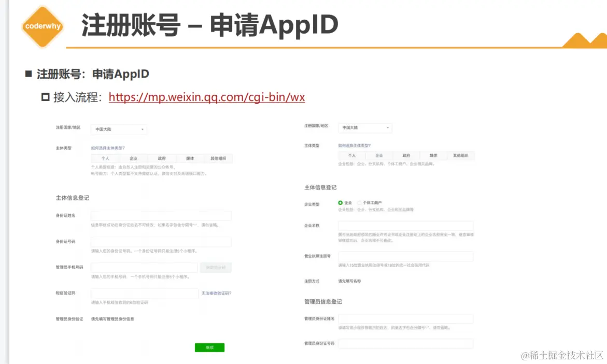
Task: Select 企业 tab in left form
Action: pos(134,158)
